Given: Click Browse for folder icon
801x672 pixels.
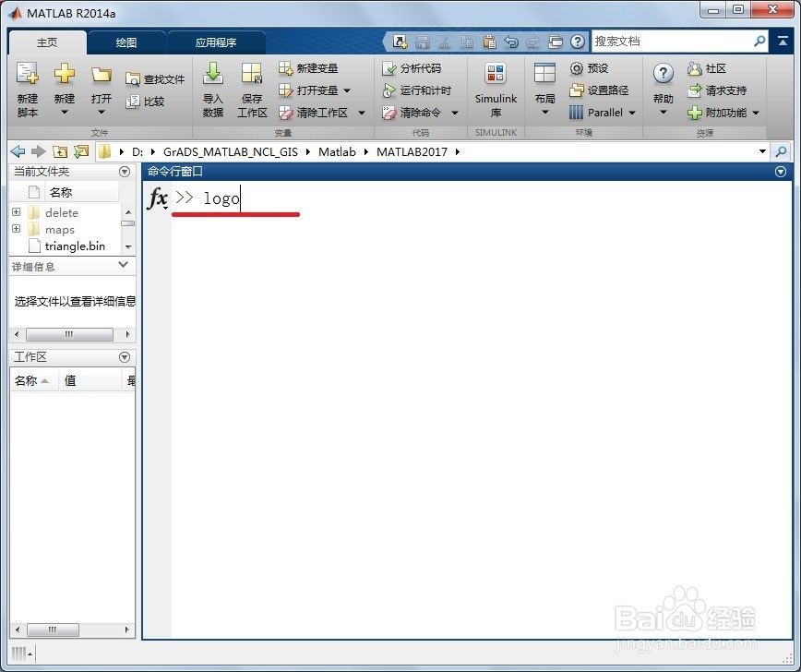Looking at the screenshot, I should pyautogui.click(x=80, y=151).
